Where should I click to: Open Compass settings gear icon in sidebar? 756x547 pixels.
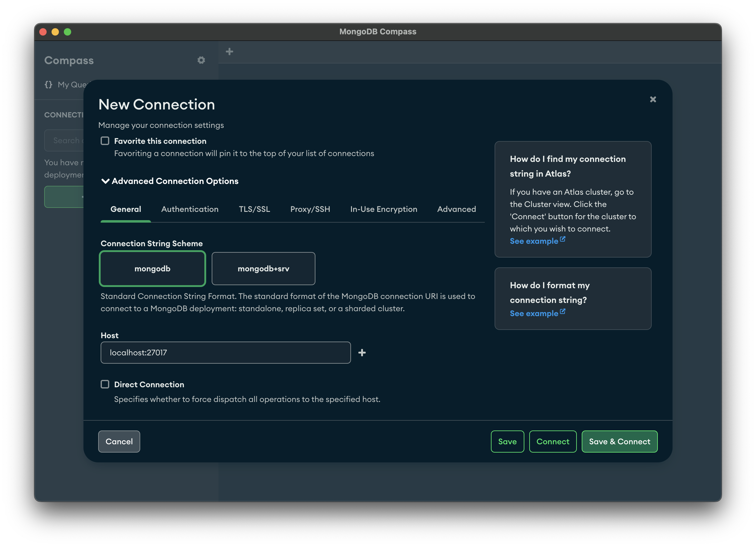tap(201, 60)
